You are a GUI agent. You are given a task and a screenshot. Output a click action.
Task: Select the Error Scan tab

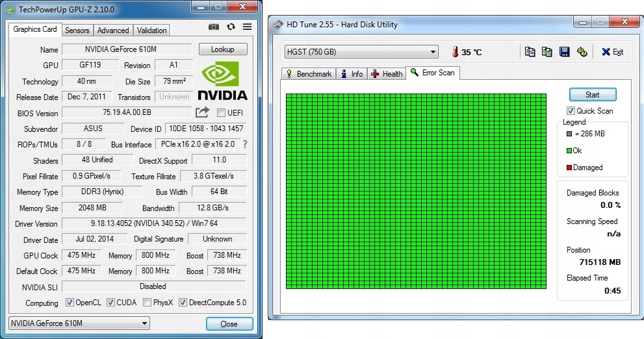433,73
